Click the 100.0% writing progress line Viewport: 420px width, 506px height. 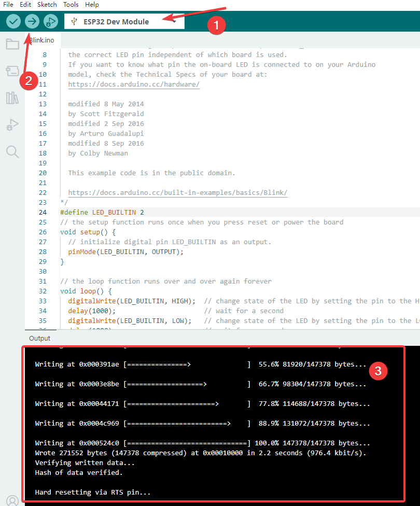click(202, 443)
